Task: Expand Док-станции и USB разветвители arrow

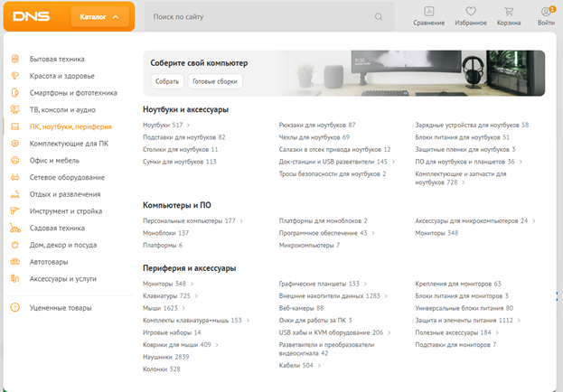Action: click(393, 162)
